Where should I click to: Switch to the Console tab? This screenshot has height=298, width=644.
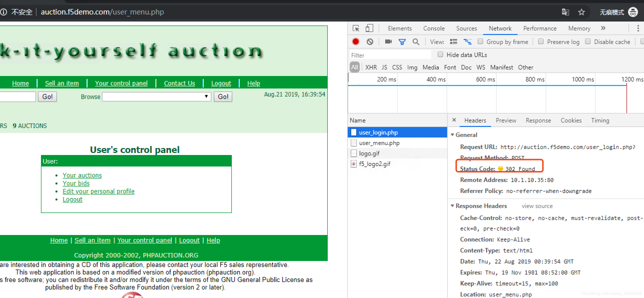(434, 28)
